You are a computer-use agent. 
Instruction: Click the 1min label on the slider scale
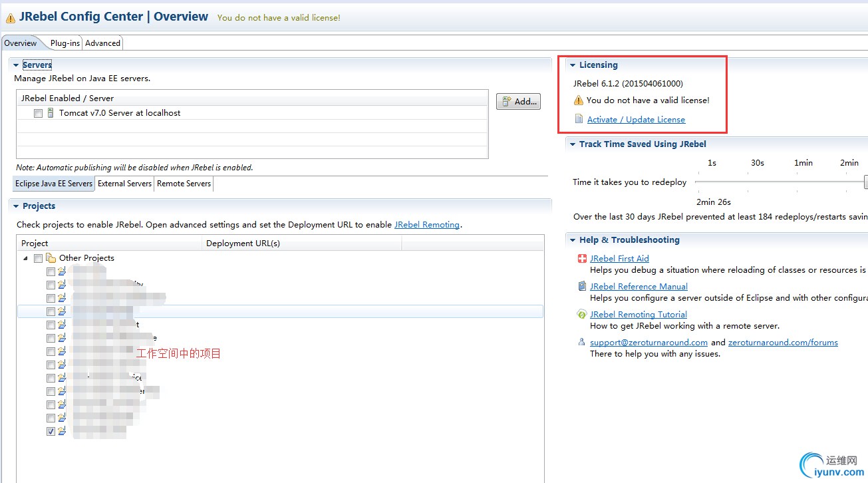[x=803, y=163]
